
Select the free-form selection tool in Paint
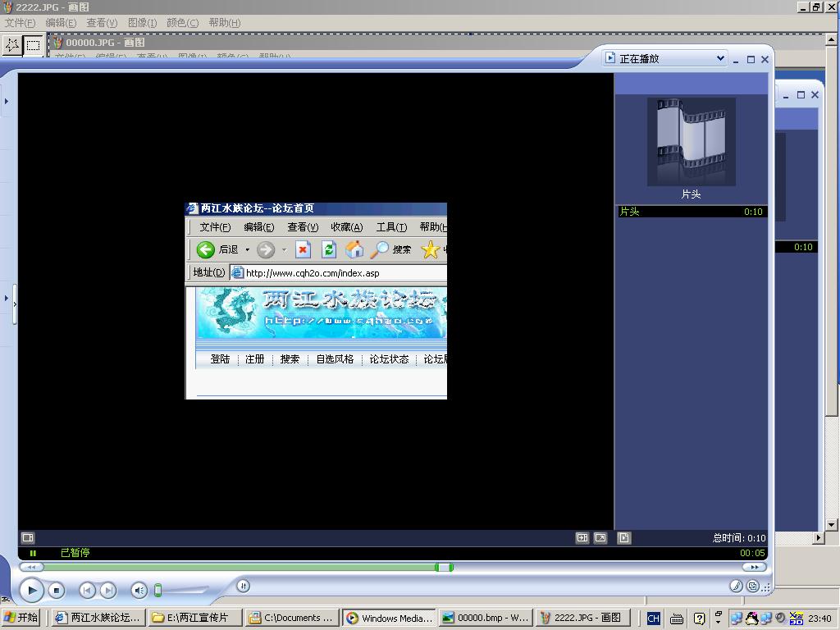pos(12,45)
